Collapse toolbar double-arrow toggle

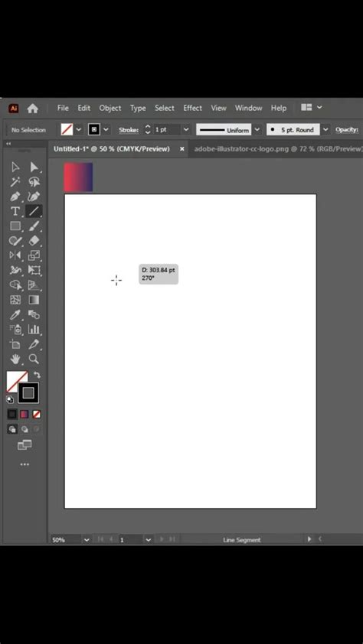click(x=8, y=144)
